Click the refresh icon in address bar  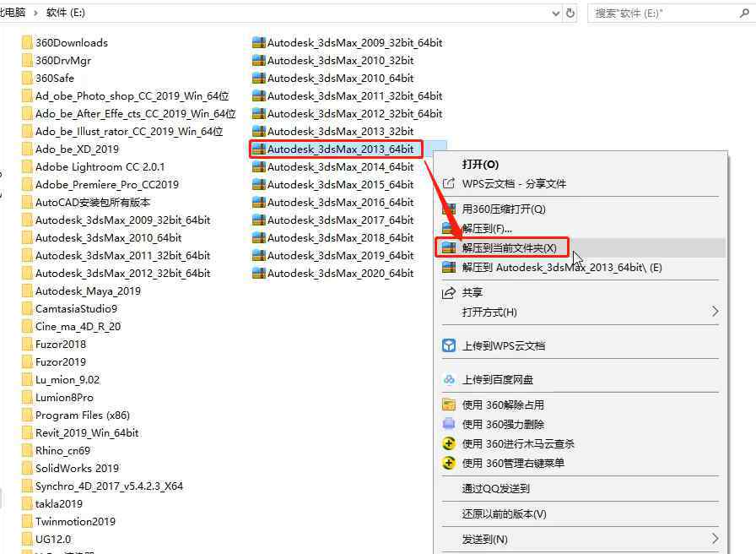pos(570,13)
